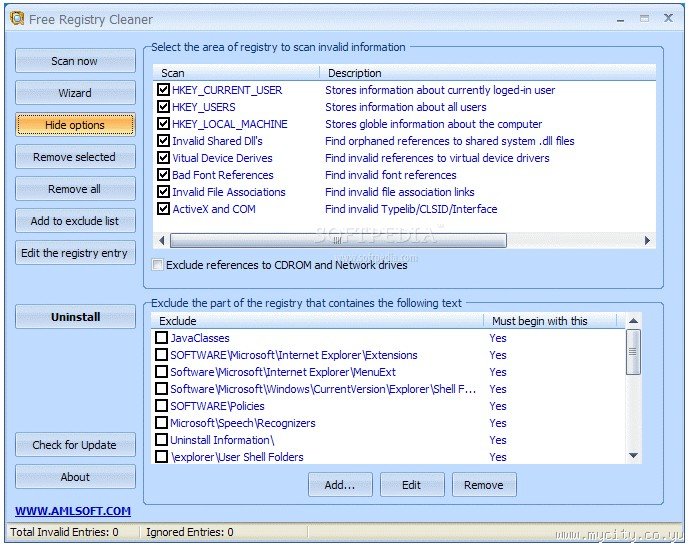Click the Exclude column header
The image size is (690, 548).
[317, 321]
